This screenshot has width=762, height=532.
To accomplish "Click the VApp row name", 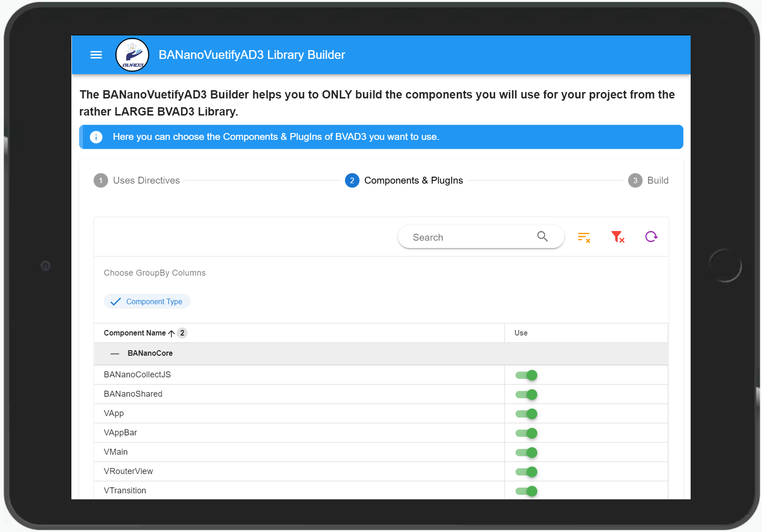I will (x=114, y=413).
